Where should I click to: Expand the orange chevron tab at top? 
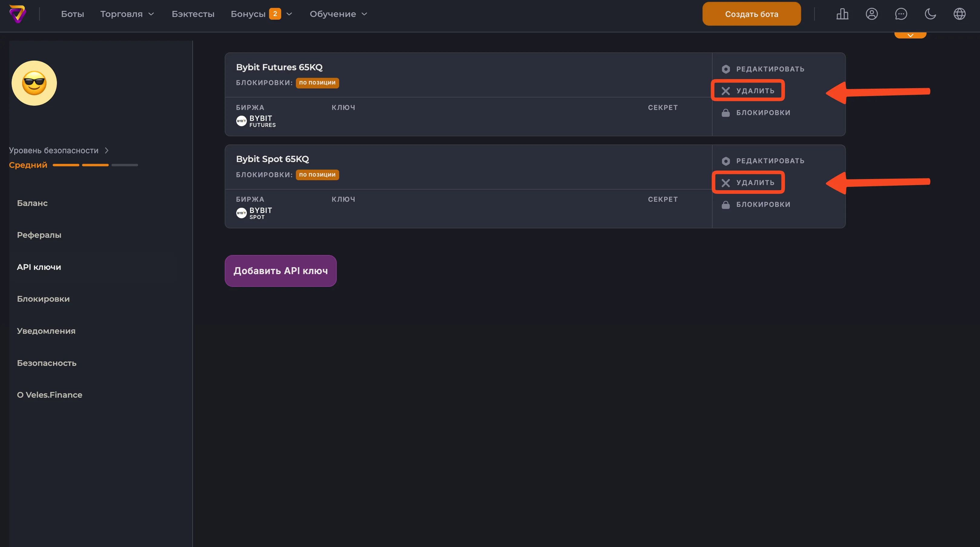910,35
